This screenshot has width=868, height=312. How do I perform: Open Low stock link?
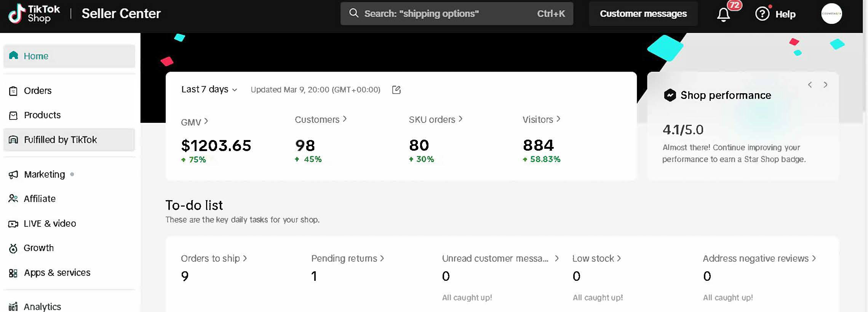[x=597, y=258]
